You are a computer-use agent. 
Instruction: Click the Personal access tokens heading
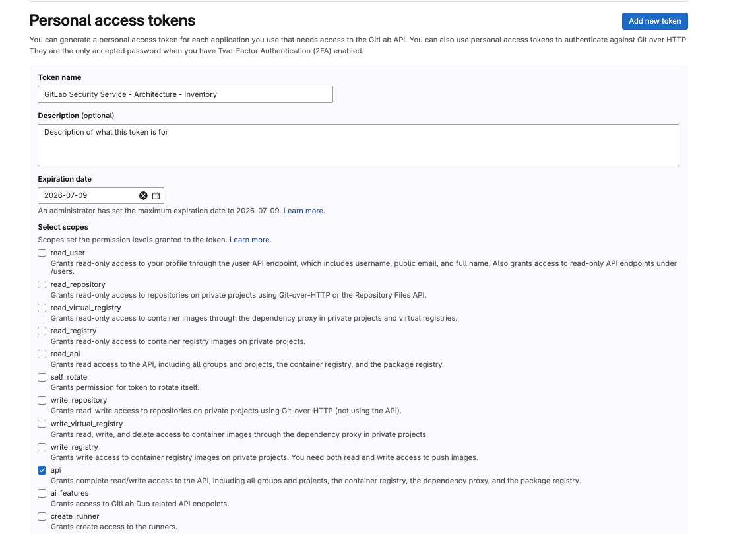(x=112, y=20)
